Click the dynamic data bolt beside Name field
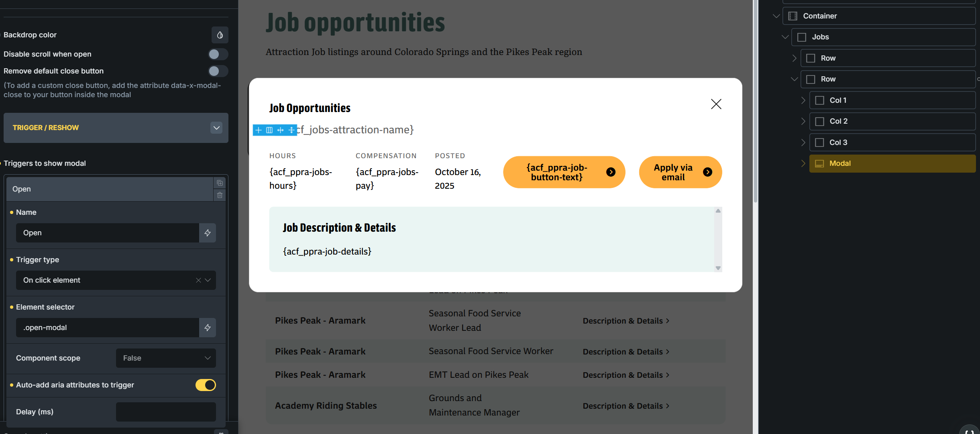Screen dimensions: 980x434 click(208, 233)
